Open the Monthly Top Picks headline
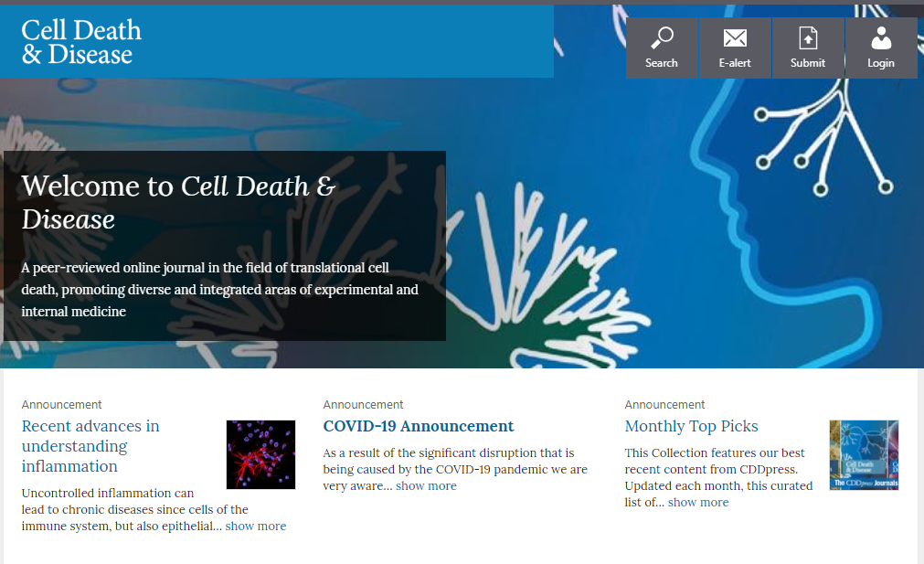 [691, 426]
